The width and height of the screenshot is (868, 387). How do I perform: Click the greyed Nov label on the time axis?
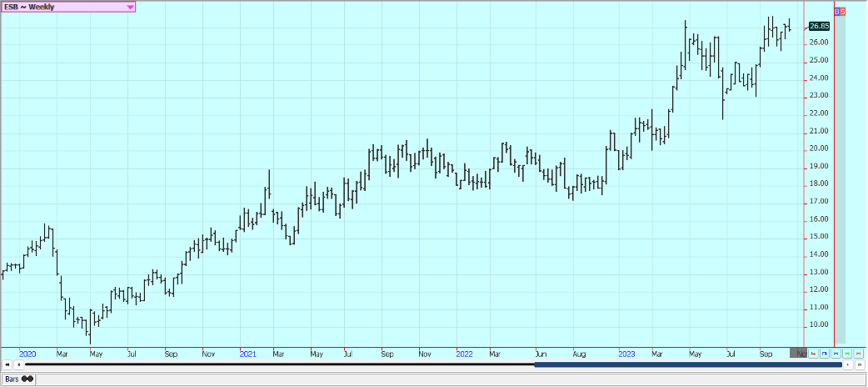tap(799, 353)
